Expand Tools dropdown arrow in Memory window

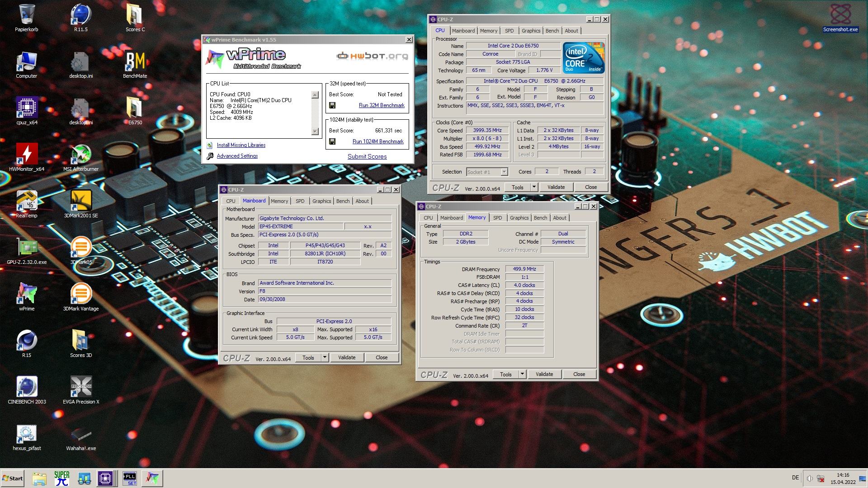pyautogui.click(x=522, y=374)
